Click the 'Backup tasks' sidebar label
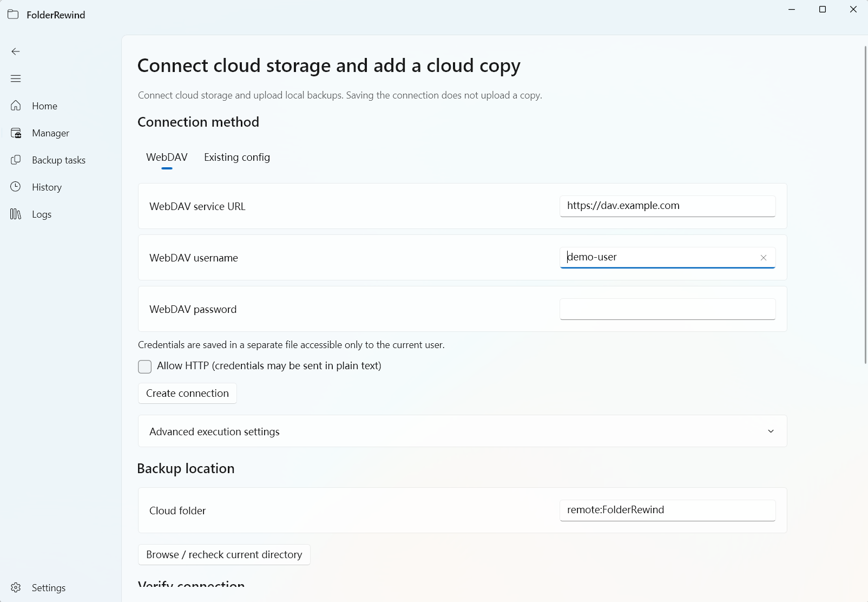This screenshot has height=602, width=868. click(x=58, y=160)
